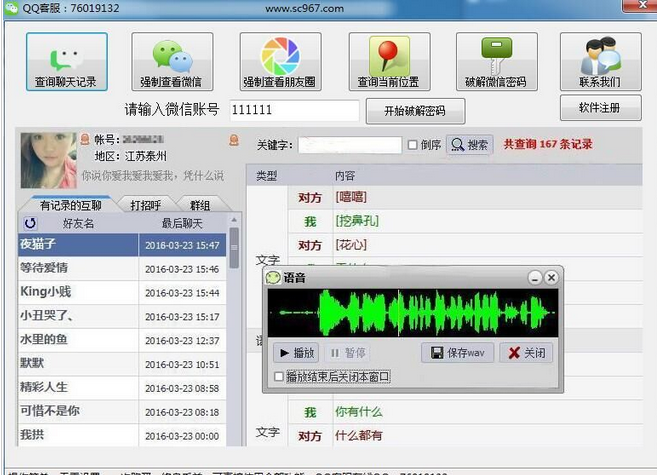Click the friend list scrollbar thumb
Screen dimensions: 657x475
coord(234,248)
